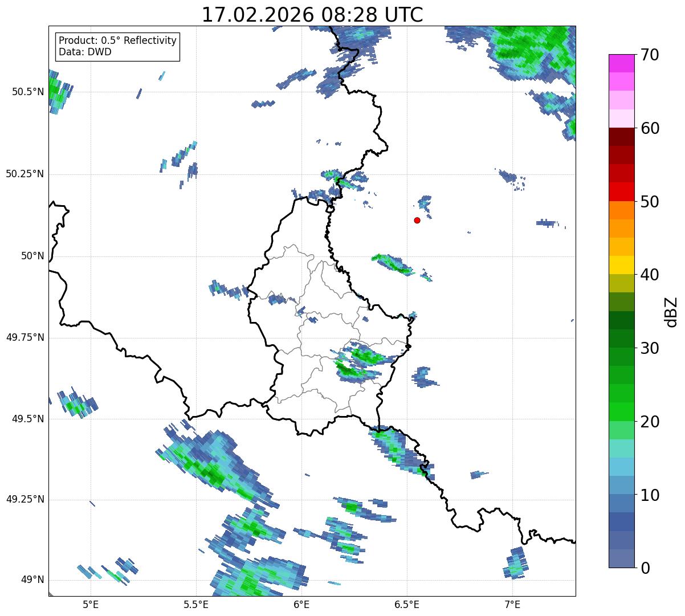This screenshot has width=685, height=616.
Task: Click the latitude label 50.5°N
Action: [x=27, y=92]
